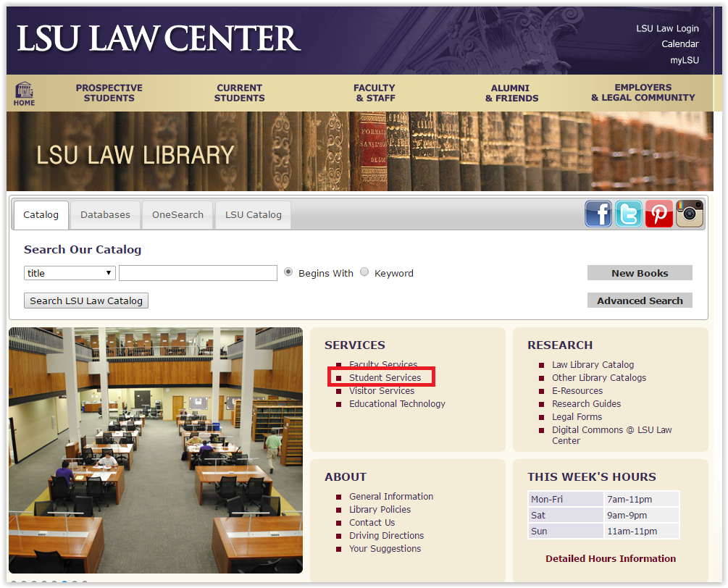The image size is (728, 588).
Task: Open Detailed Hours Information link
Action: tap(611, 559)
